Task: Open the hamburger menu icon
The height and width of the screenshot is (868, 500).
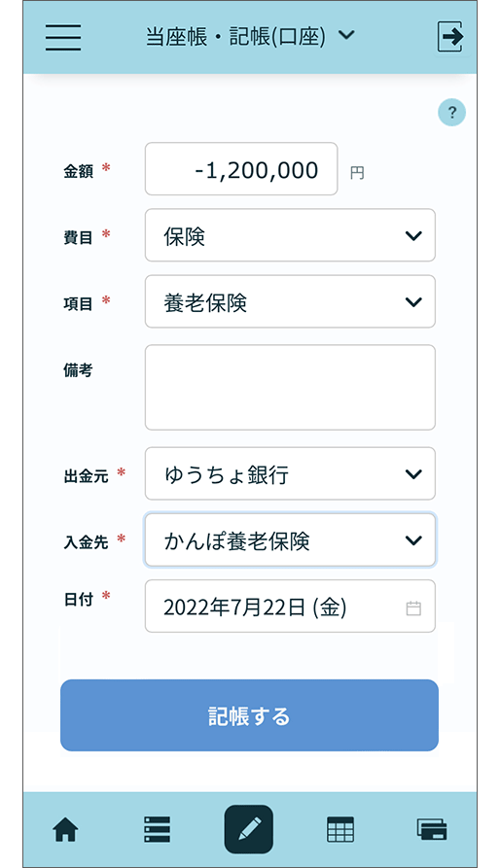Action: [62, 37]
